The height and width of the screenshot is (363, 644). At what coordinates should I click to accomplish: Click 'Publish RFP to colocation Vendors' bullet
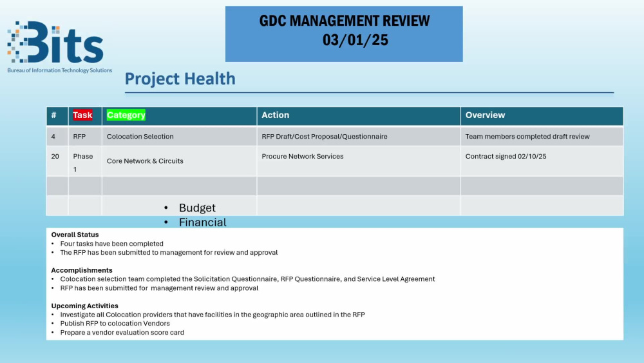115,324
